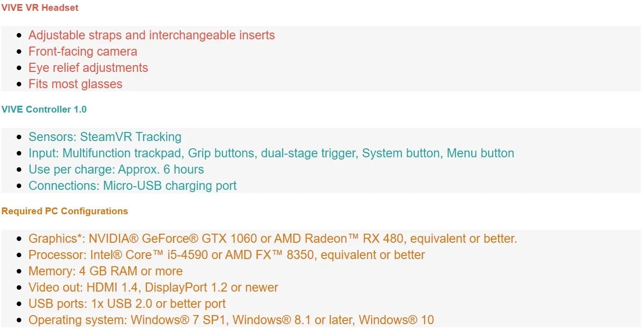Click the VIVE VR Headset heading
Screen dimensions: 644x330
coord(40,8)
